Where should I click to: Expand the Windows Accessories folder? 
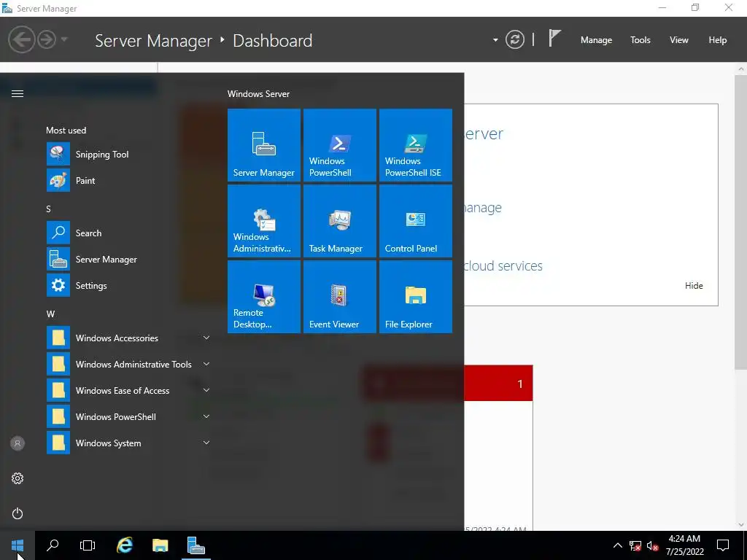point(128,338)
